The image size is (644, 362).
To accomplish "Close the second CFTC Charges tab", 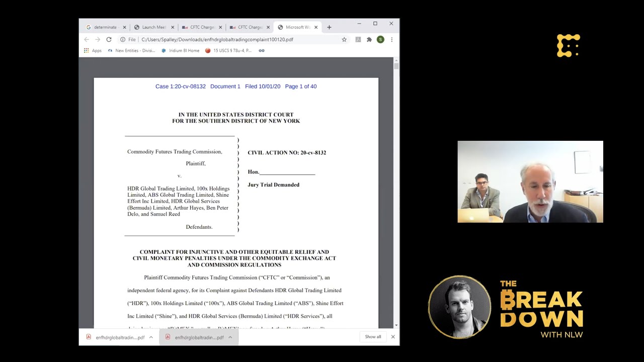I will [268, 27].
